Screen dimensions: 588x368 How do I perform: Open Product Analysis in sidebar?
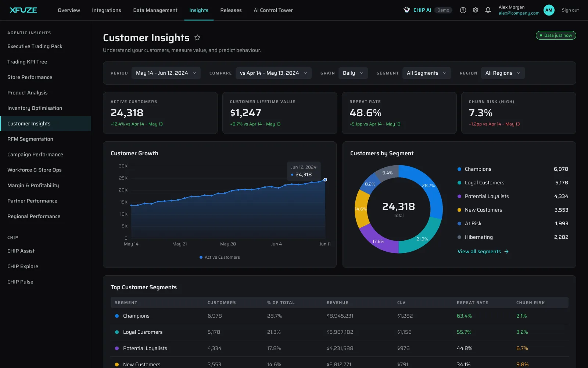click(46, 93)
